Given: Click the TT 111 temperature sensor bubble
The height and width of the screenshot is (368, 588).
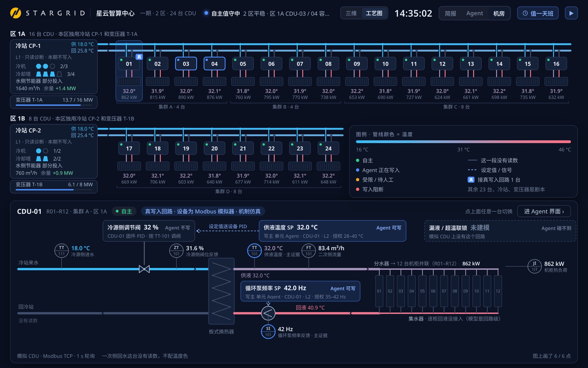Looking at the screenshot, I should (62, 251).
